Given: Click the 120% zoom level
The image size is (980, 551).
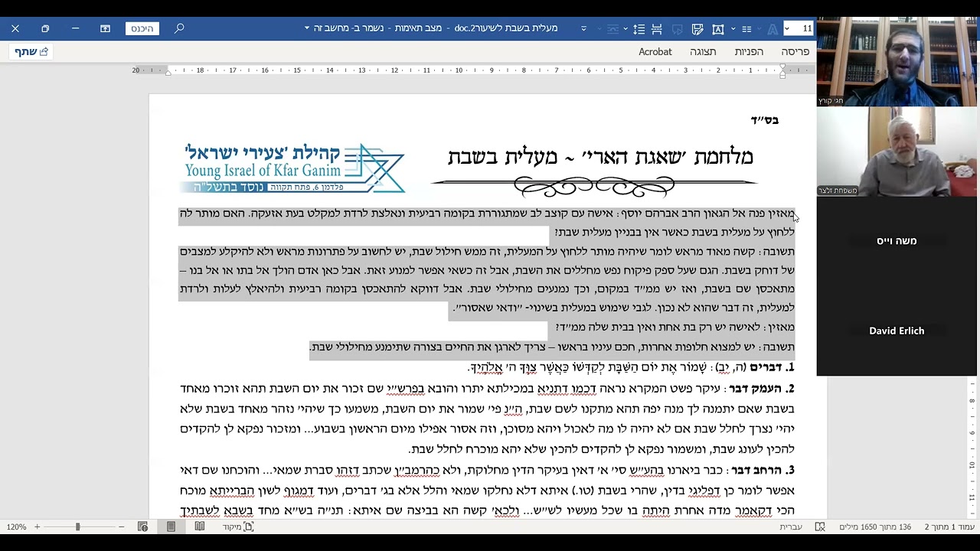Looking at the screenshot, I should click(x=16, y=527).
